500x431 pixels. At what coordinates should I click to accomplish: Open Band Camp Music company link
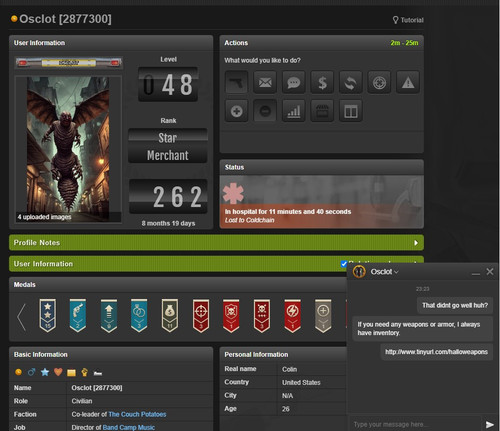129,427
